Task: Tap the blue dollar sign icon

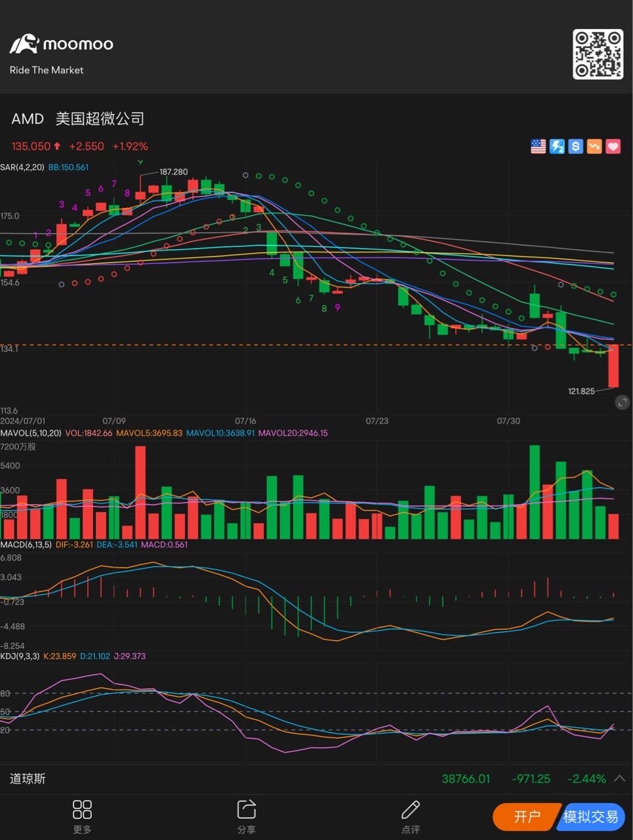Action: coord(575,146)
